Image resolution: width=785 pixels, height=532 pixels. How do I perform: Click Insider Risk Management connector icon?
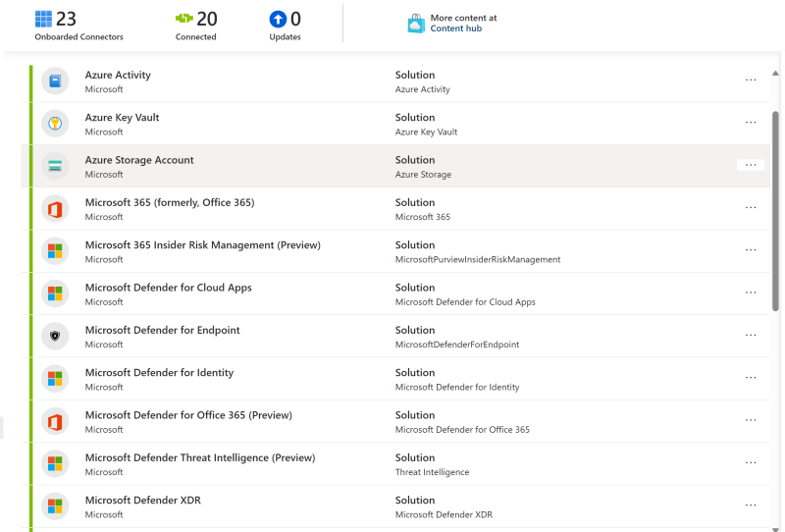pos(55,251)
